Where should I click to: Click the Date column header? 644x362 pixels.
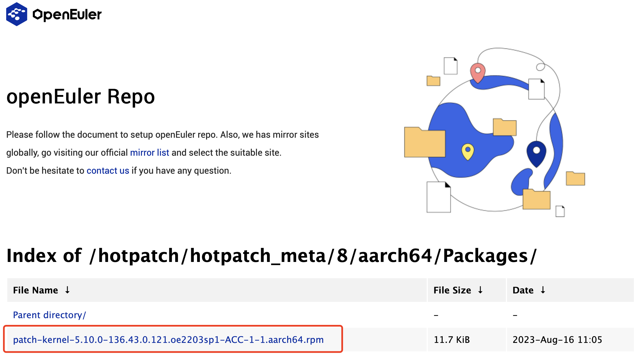click(x=523, y=290)
